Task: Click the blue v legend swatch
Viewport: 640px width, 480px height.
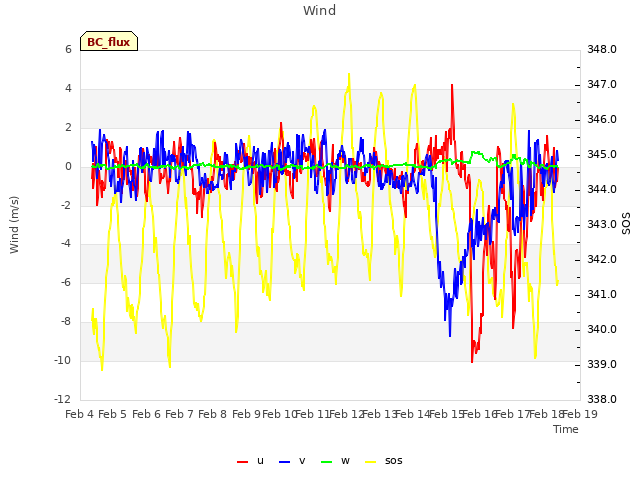Action: pos(284,462)
